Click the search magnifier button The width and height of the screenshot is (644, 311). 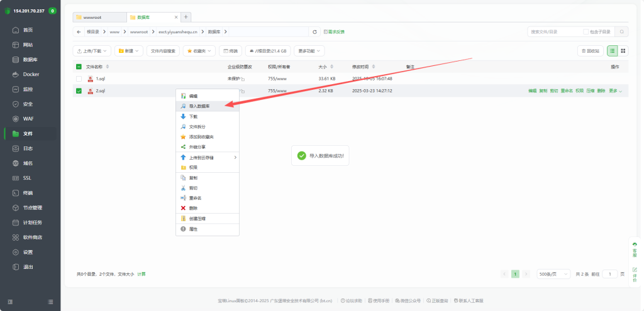[621, 31]
